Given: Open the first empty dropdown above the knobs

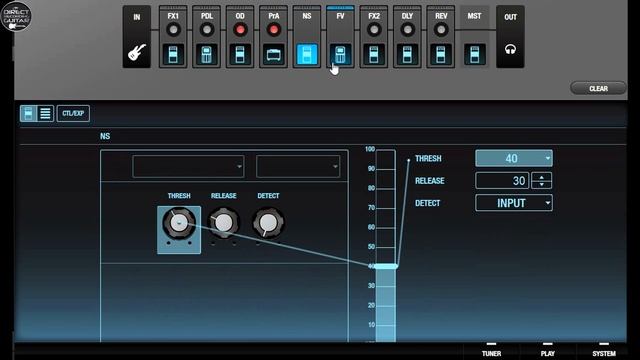Looking at the screenshot, I should click(188, 166).
